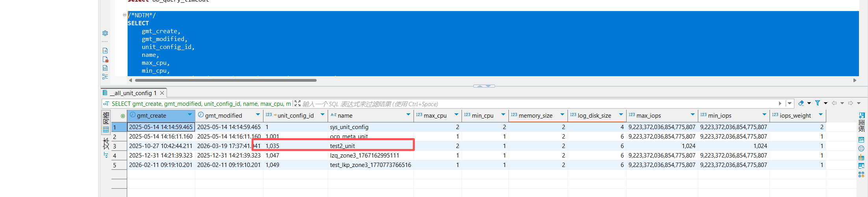Close the __all_unit_config 1 result tab
Image resolution: width=868 pixels, height=197 pixels.
[x=162, y=93]
